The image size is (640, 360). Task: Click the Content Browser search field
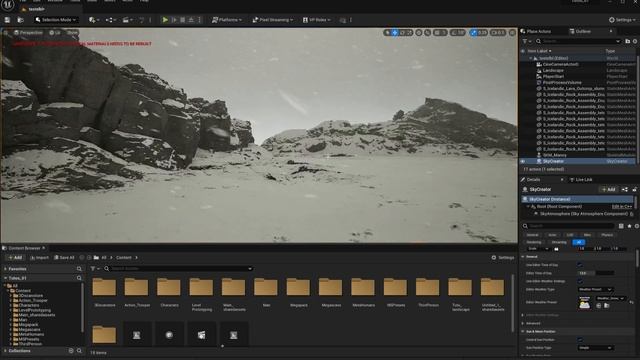(x=178, y=269)
